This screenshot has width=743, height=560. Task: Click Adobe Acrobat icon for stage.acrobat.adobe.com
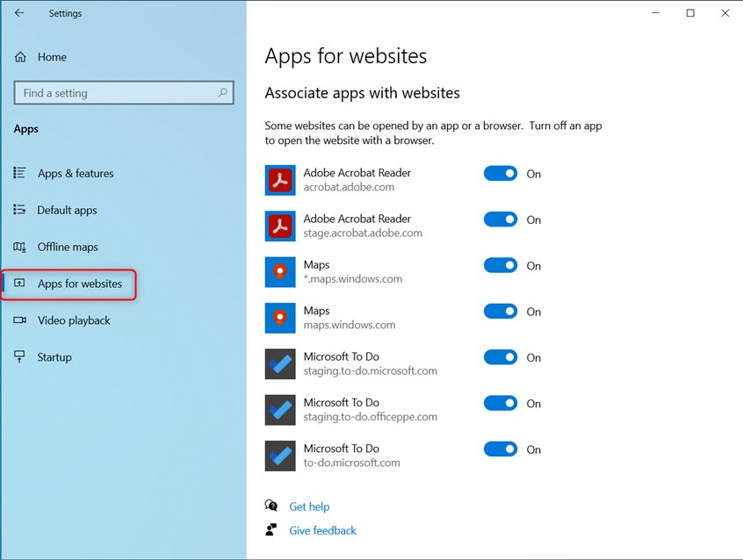[280, 226]
